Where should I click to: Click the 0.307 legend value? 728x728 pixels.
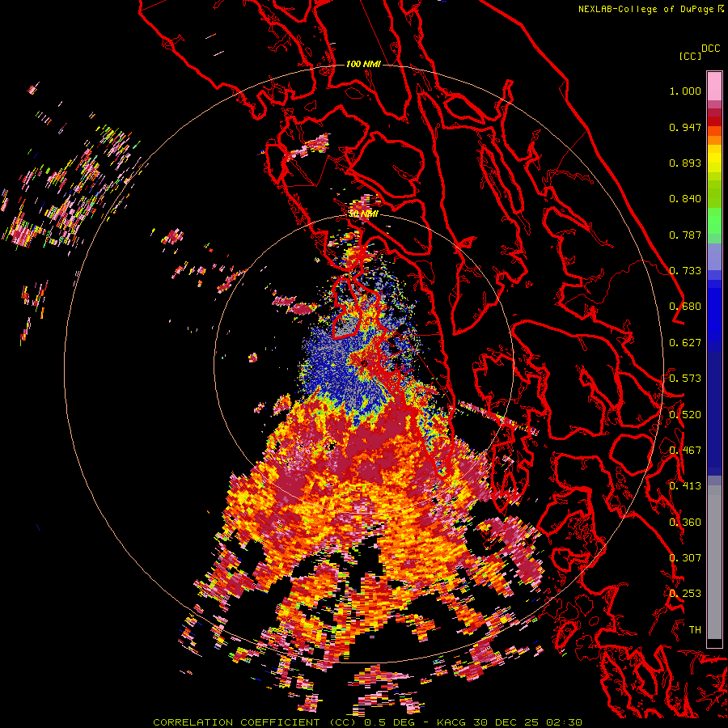tap(685, 558)
